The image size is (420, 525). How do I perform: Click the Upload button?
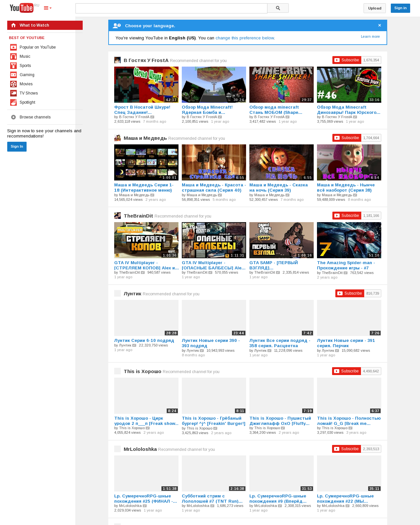coord(375,8)
